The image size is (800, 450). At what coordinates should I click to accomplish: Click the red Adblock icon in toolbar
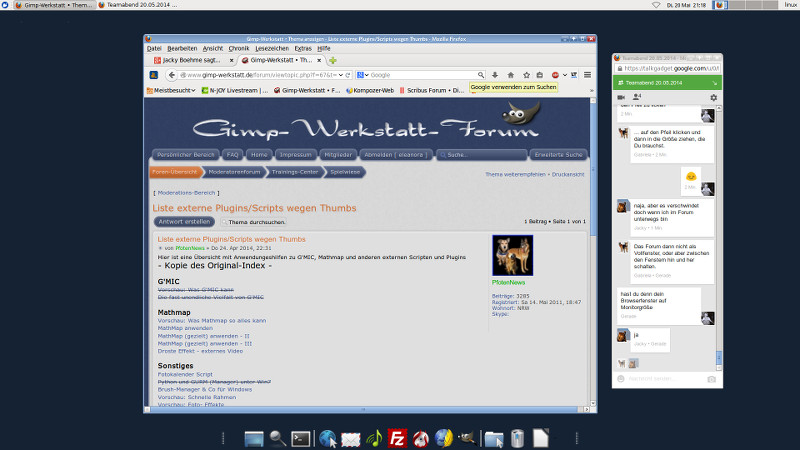pyautogui.click(x=555, y=75)
